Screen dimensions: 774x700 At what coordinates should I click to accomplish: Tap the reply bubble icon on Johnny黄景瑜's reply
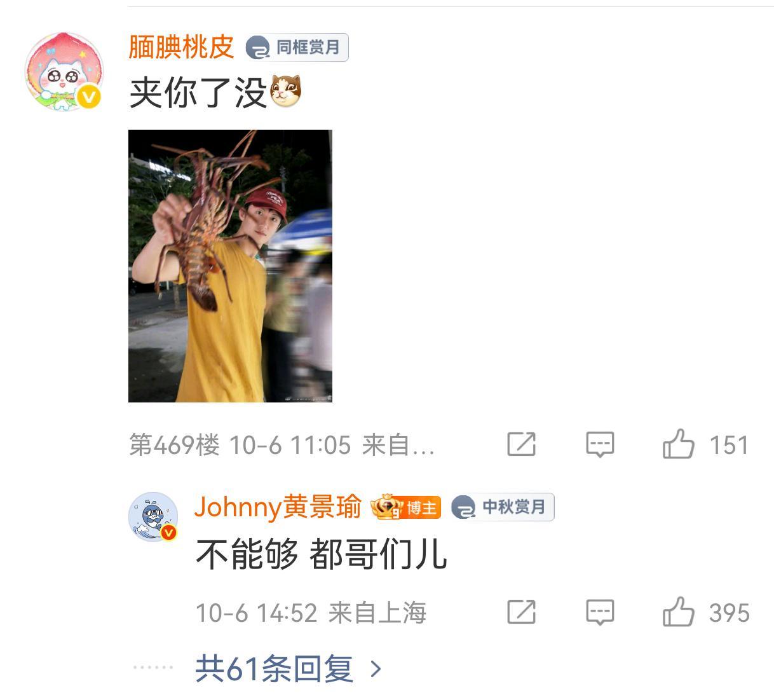[600, 612]
